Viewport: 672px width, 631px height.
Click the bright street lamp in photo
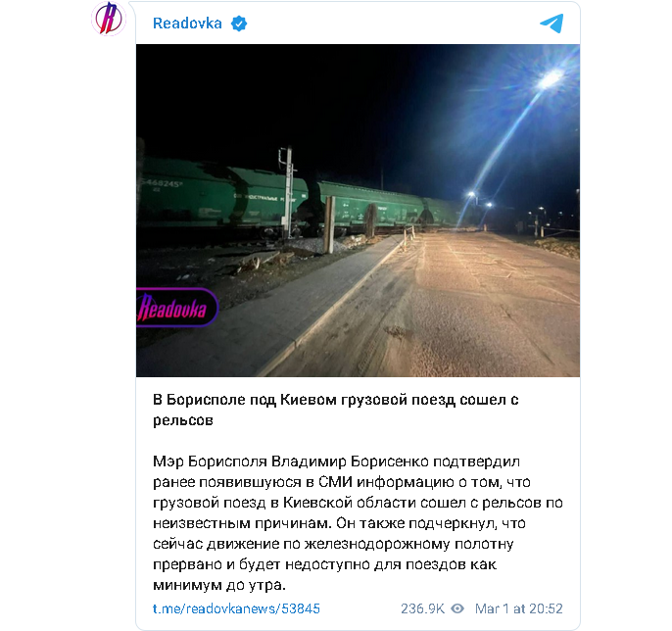point(551,78)
